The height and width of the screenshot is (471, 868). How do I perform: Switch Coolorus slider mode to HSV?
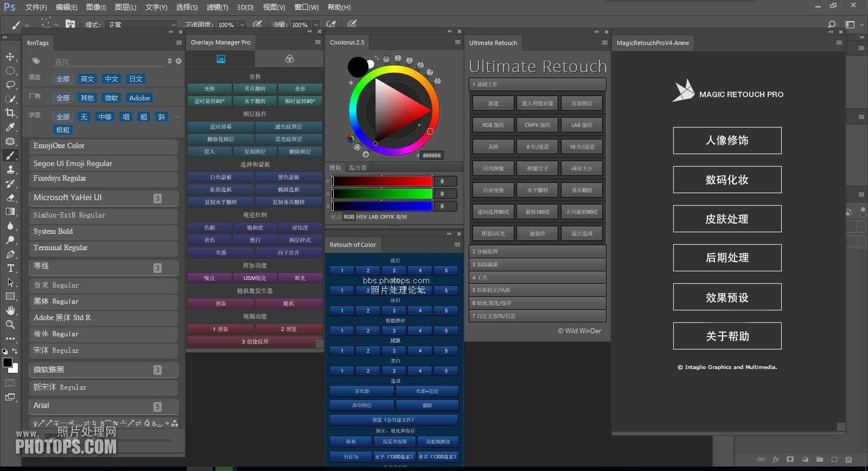pyautogui.click(x=361, y=217)
